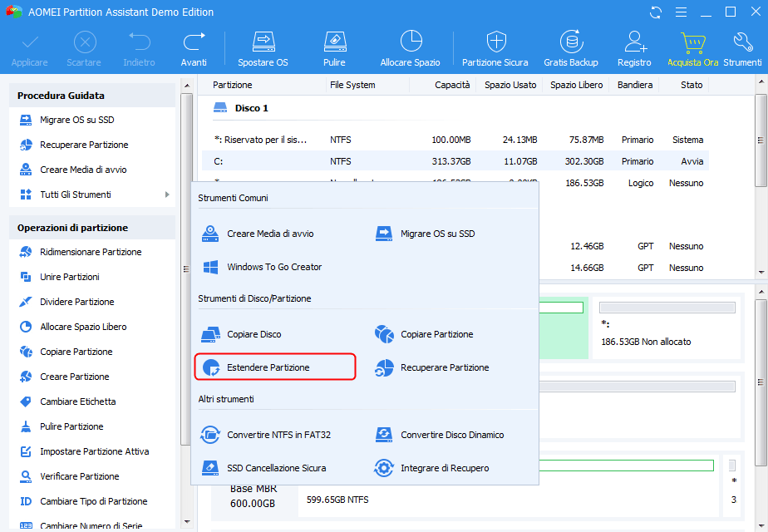The image size is (768, 532).
Task: Open the Partizione Sicura tool
Action: point(495,49)
